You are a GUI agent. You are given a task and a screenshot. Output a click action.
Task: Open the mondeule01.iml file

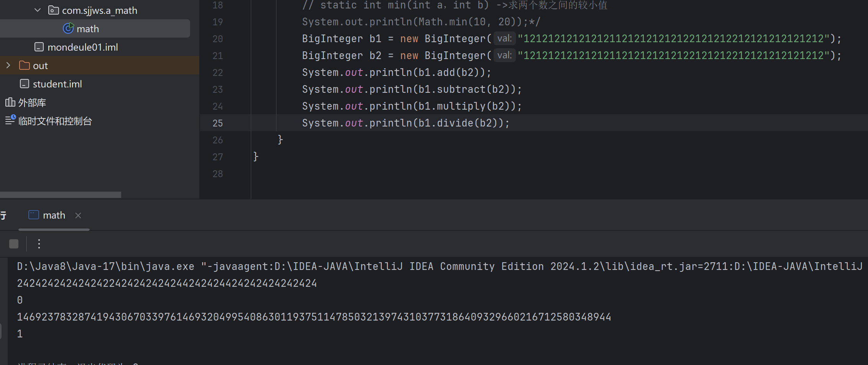coord(82,47)
